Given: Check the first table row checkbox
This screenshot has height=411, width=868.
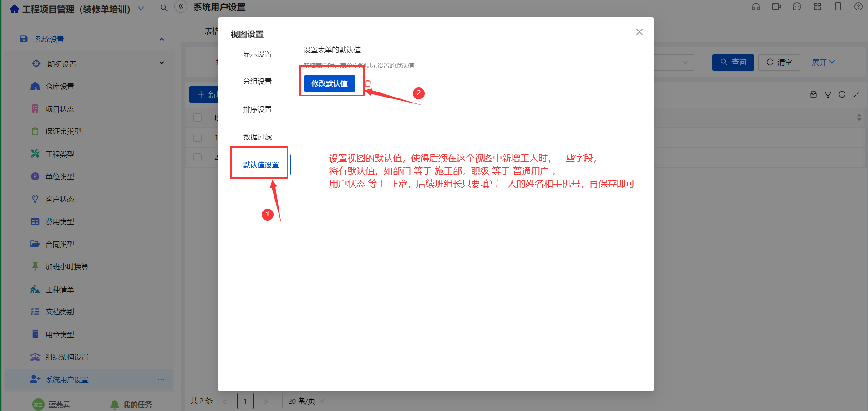Looking at the screenshot, I should tap(198, 137).
